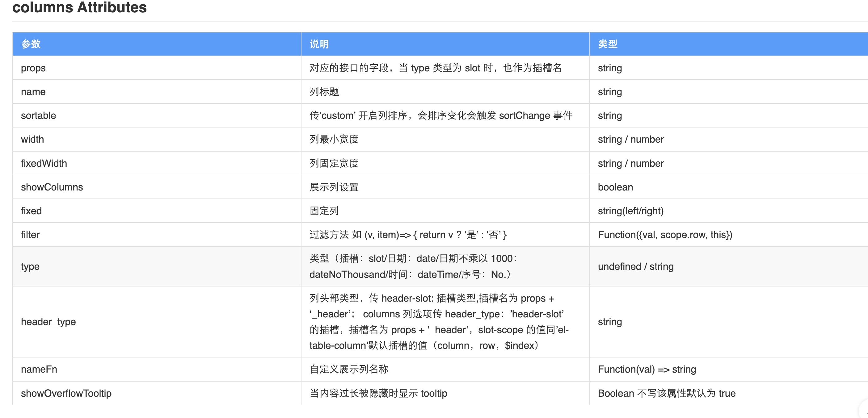The width and height of the screenshot is (868, 418).
Task: Click 'boolean' type in showColumns row
Action: [x=615, y=187]
